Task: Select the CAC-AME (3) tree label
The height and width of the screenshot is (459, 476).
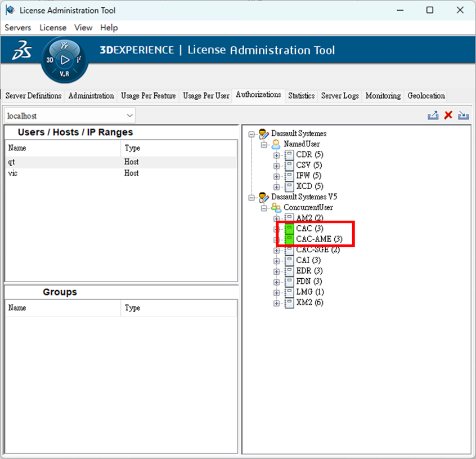Action: tap(320, 239)
